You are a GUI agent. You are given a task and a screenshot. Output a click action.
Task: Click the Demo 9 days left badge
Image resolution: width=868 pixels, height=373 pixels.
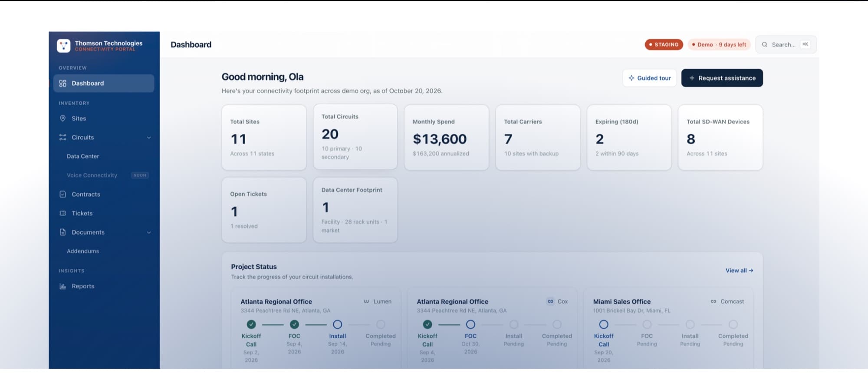[x=719, y=45]
